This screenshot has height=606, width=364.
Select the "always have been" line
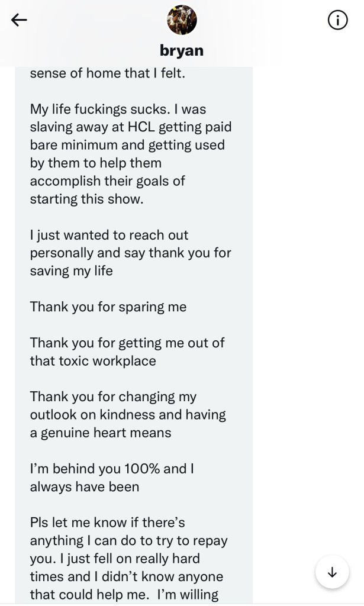click(85, 487)
